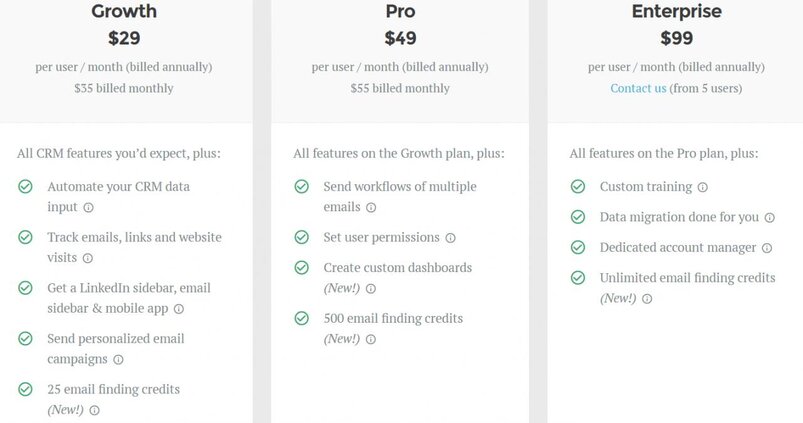This screenshot has width=803, height=423.
Task: Show info for "Create custom dashboards" feature
Action: pyautogui.click(x=371, y=289)
